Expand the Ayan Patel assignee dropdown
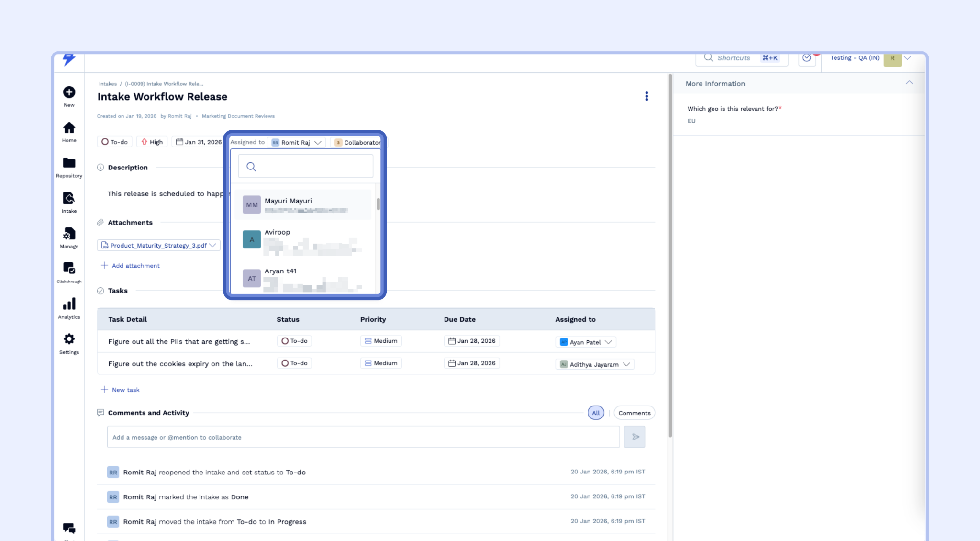This screenshot has height=541, width=980. [x=586, y=342]
